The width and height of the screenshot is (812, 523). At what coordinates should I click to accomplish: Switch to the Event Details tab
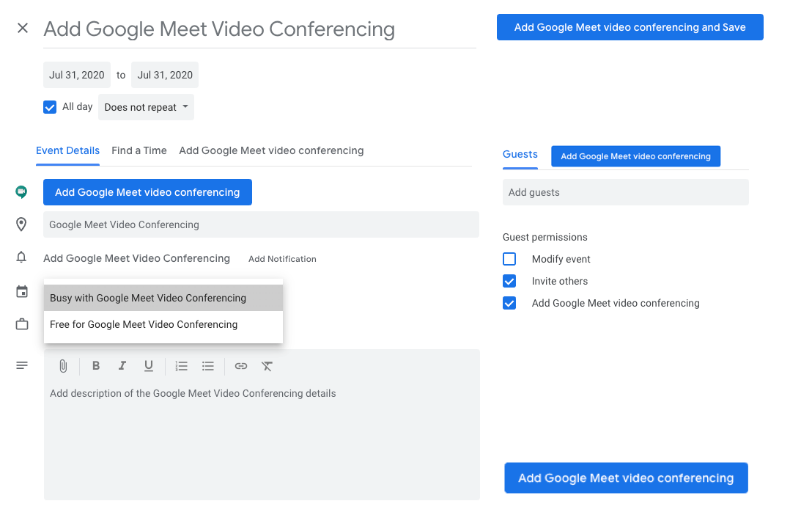coord(68,151)
